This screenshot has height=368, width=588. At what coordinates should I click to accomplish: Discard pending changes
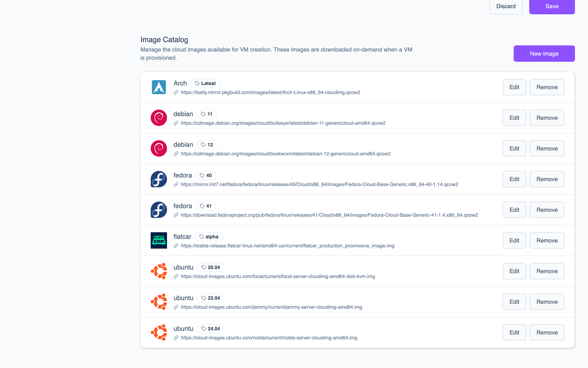tap(506, 6)
